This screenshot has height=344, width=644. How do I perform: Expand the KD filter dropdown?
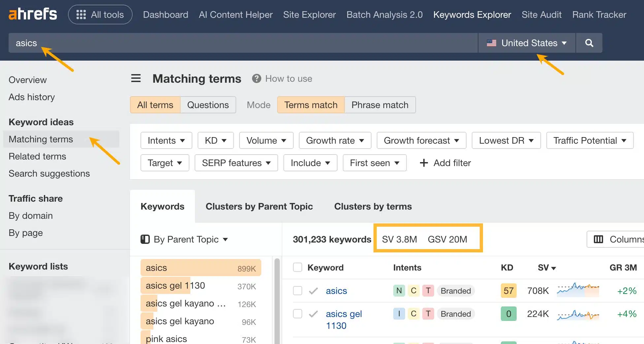coord(215,140)
